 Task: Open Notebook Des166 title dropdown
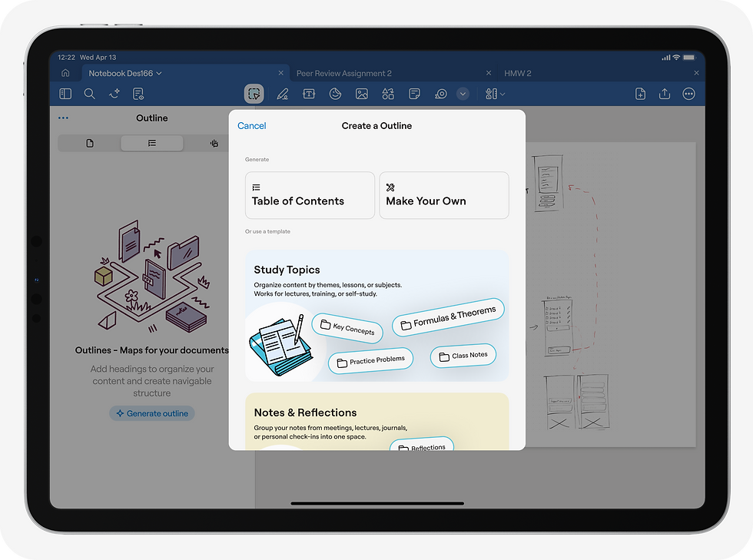125,73
